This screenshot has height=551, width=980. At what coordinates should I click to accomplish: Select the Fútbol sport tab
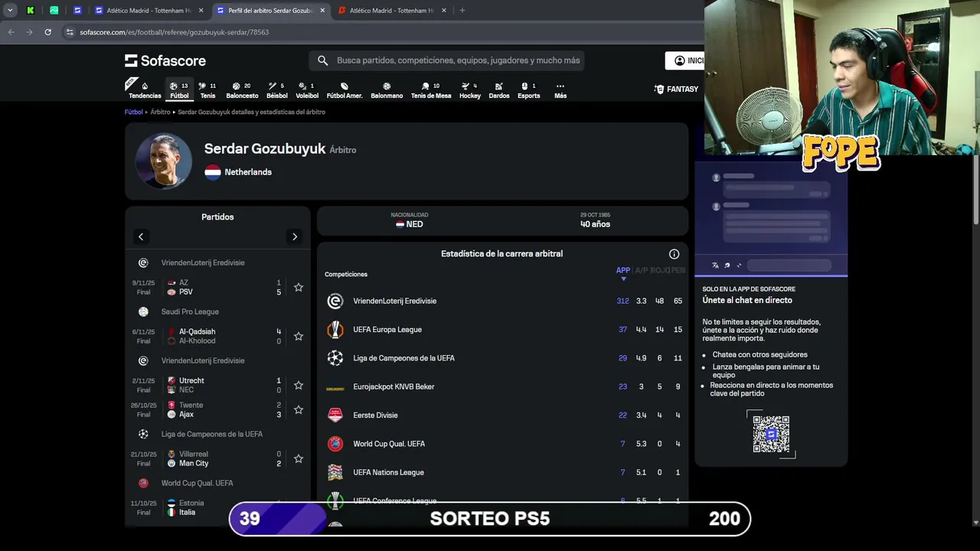(179, 90)
